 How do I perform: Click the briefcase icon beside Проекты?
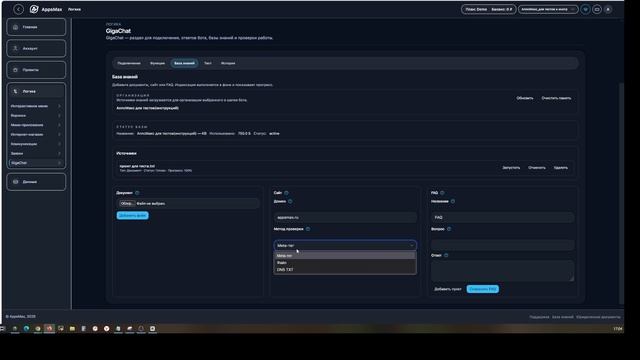pyautogui.click(x=16, y=70)
